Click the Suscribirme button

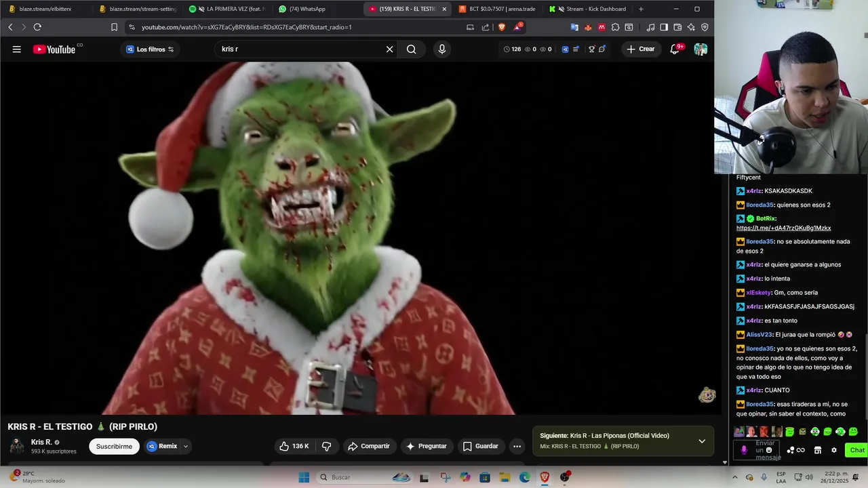pyautogui.click(x=114, y=446)
